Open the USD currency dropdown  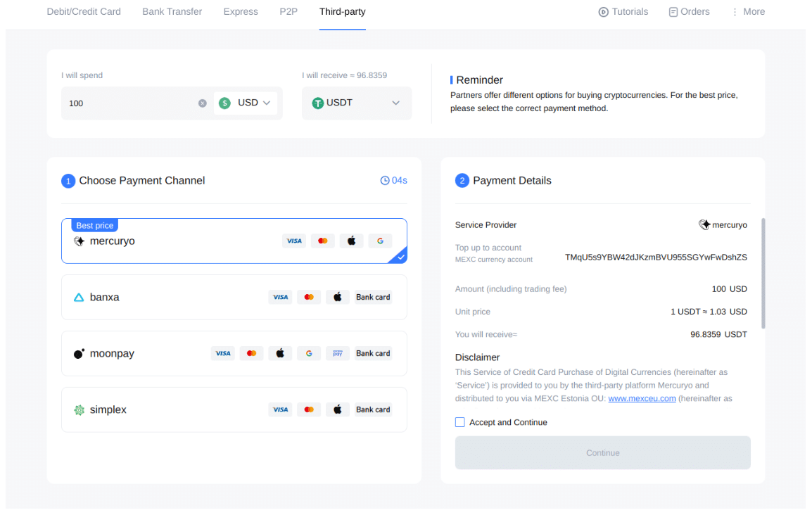[x=253, y=103]
